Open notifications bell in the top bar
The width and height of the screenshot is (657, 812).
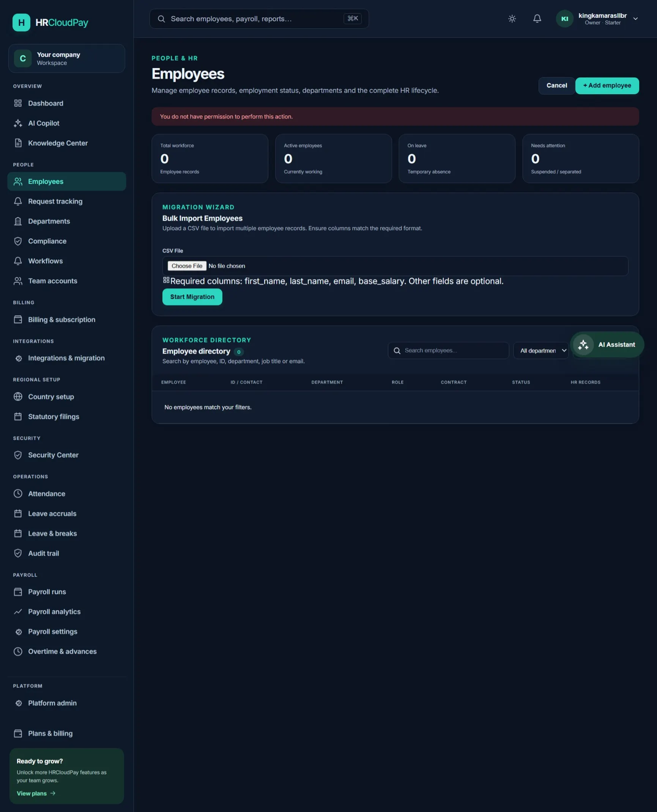(x=537, y=19)
